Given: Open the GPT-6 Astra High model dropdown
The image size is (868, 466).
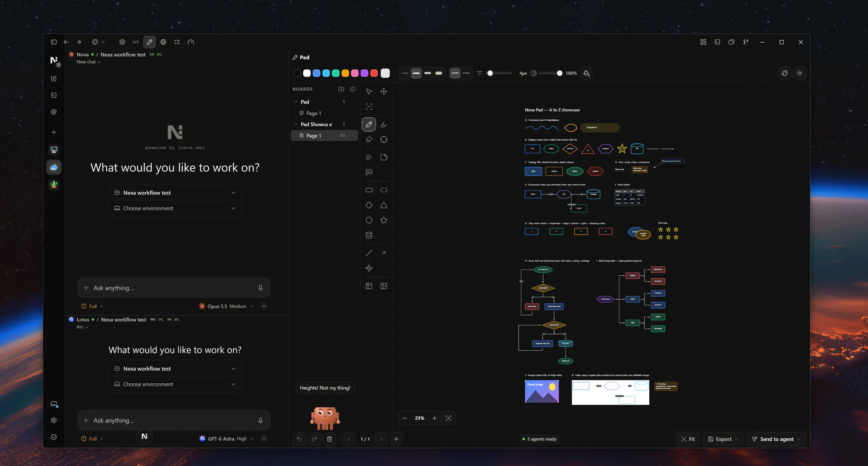Looking at the screenshot, I should click(226, 439).
